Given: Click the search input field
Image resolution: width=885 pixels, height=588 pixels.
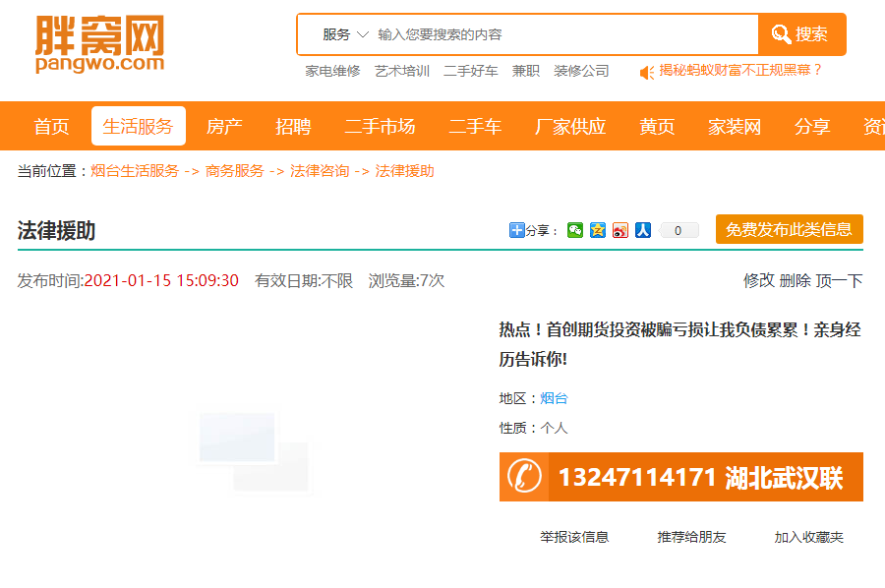Looking at the screenshot, I should click(564, 34).
